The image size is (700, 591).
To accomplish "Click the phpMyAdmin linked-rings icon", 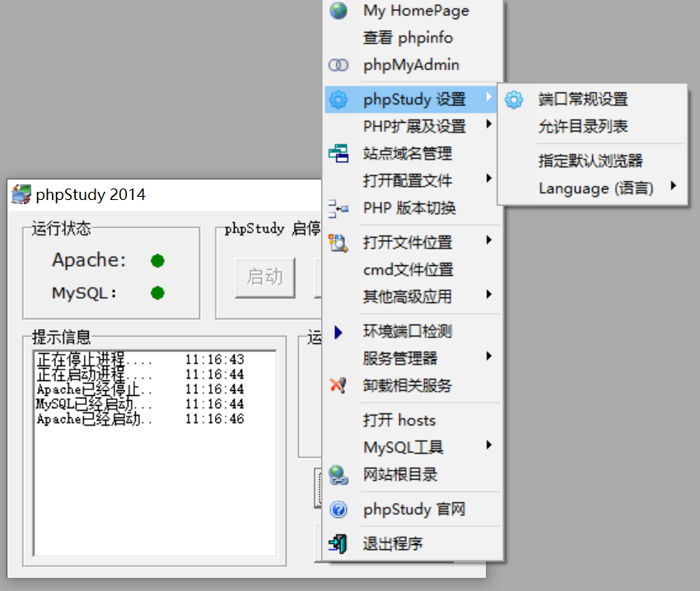I will coord(338,65).
